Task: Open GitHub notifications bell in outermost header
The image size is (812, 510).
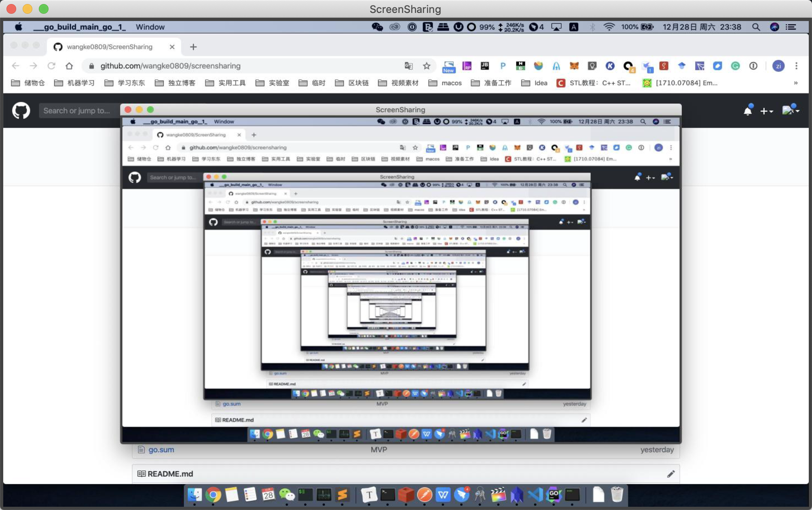Action: point(748,110)
